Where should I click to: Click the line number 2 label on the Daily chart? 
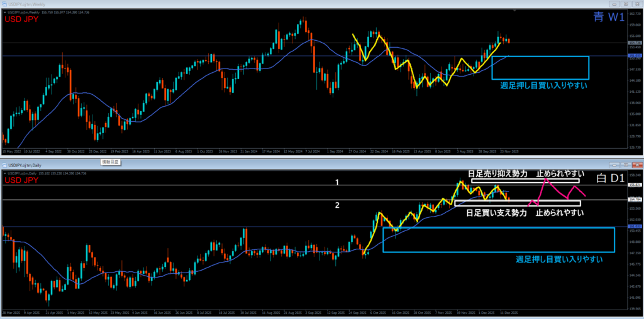click(337, 205)
